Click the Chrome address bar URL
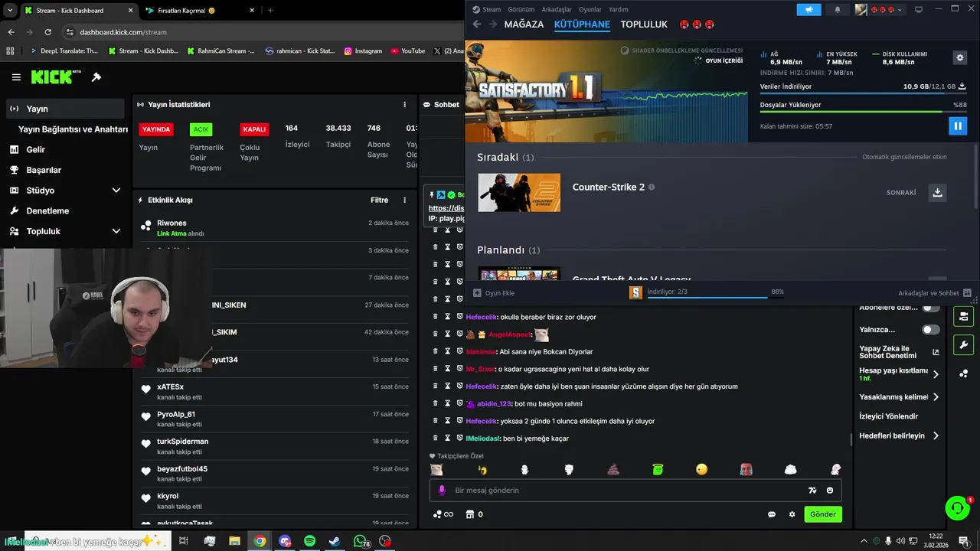Screen dimensions: 980x551 tap(123, 32)
